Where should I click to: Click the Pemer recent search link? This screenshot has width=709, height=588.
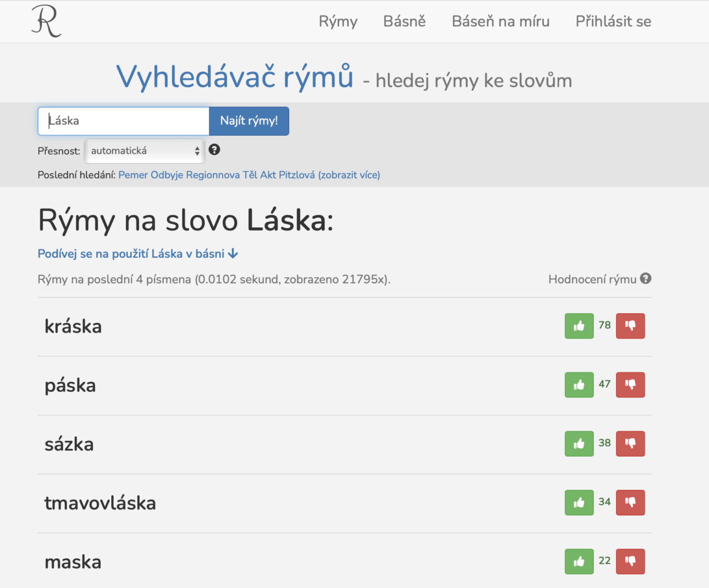(x=133, y=175)
